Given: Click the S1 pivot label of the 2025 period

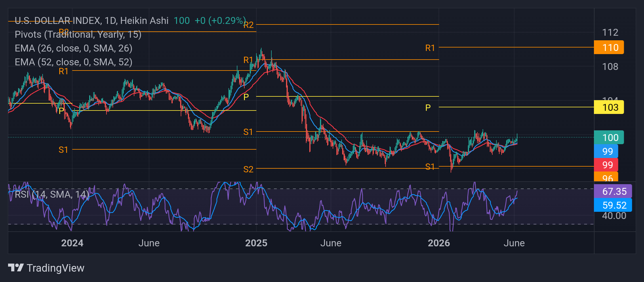Looking at the screenshot, I should click(x=248, y=132).
